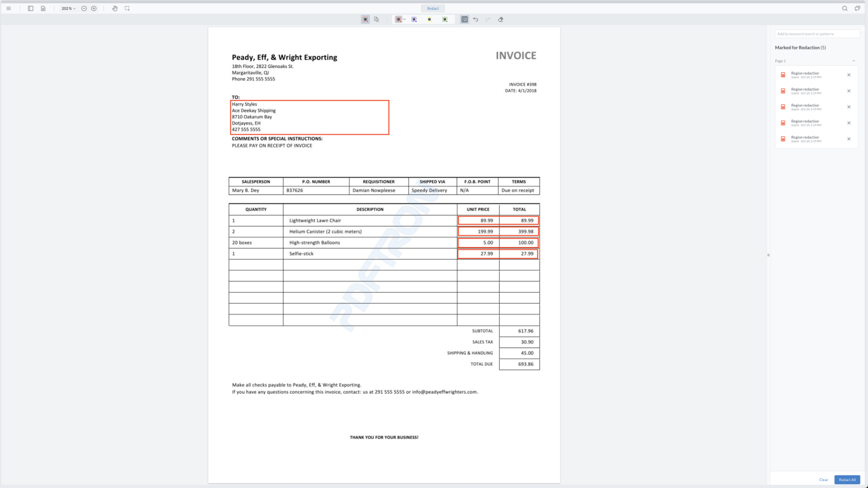Toggle the redaction panel button
Screen dimensions: 868x488
click(x=464, y=19)
